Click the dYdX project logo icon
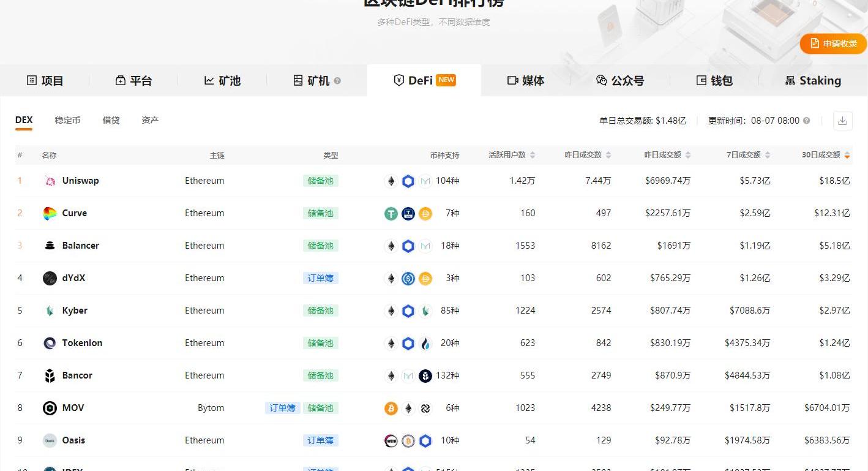Viewport: 868px width, 471px height. (x=50, y=278)
